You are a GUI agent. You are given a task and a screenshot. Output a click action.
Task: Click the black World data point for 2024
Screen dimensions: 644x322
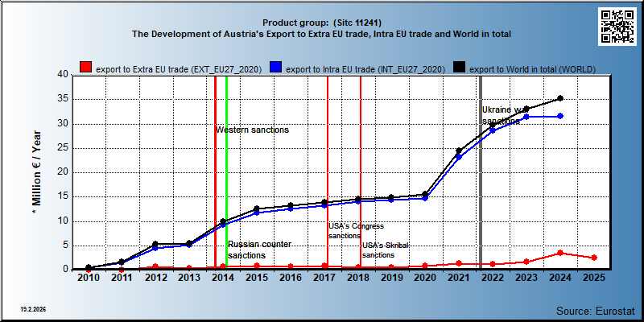(559, 98)
